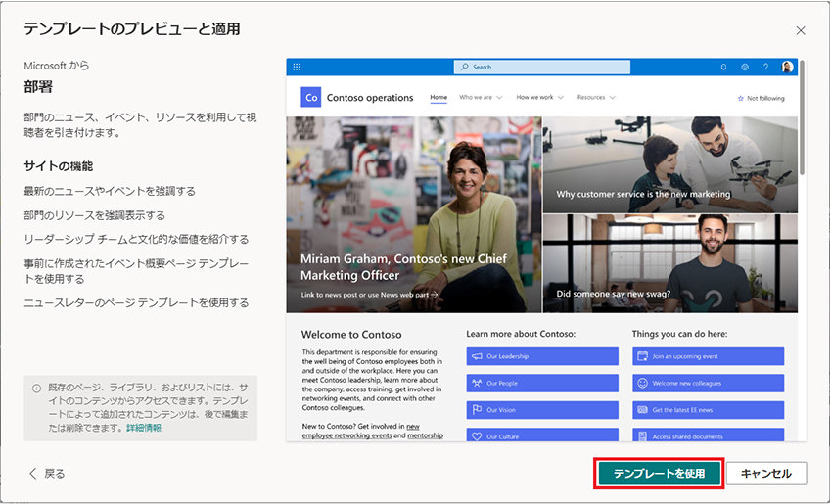The width and height of the screenshot is (831, 504).
Task: Click the Learn more about Contoso heading
Action: tap(521, 334)
